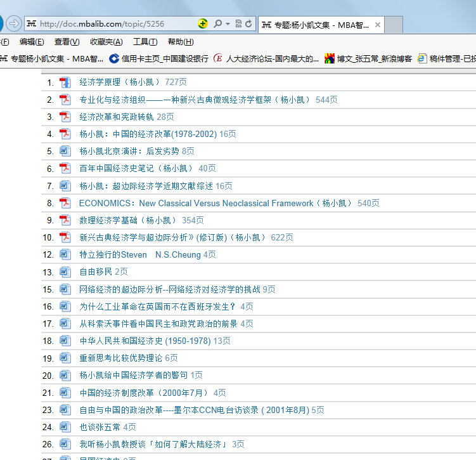Click Word icon beside 超边际经济学近期文献综述

(65, 186)
